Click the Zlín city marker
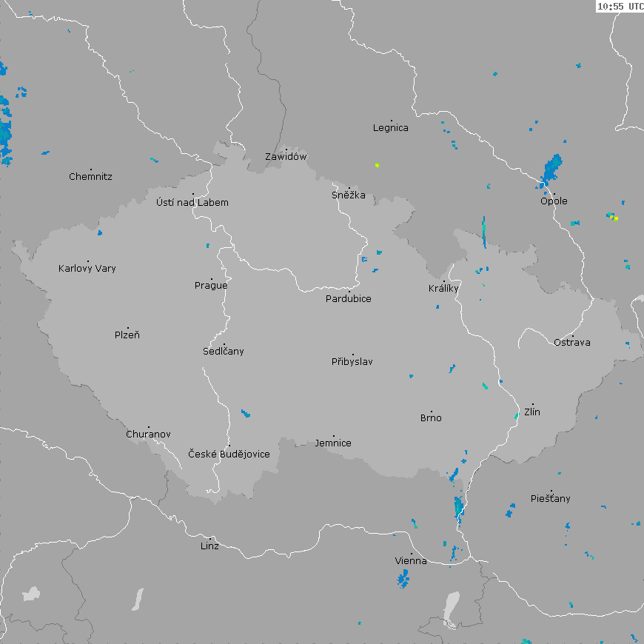Viewport: 644px width, 644px height. pos(532,405)
